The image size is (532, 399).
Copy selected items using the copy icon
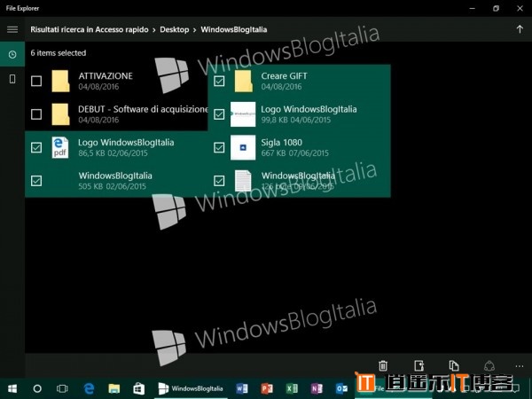click(454, 365)
